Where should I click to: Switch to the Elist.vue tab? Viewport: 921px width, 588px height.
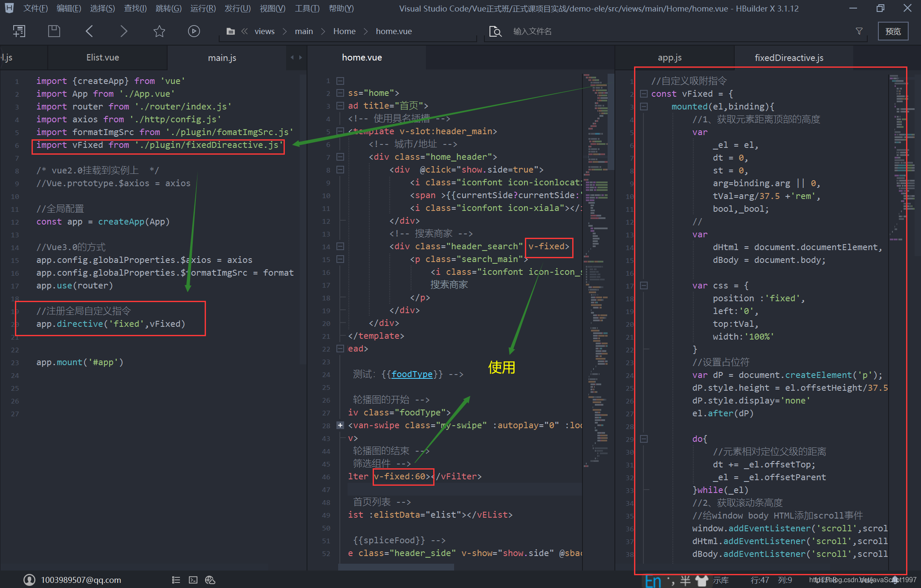pos(103,58)
